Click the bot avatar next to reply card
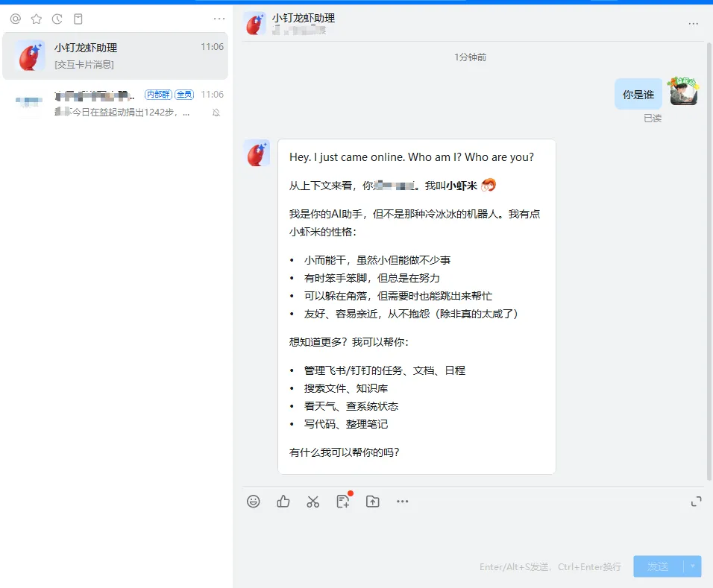The width and height of the screenshot is (713, 588). click(x=257, y=153)
